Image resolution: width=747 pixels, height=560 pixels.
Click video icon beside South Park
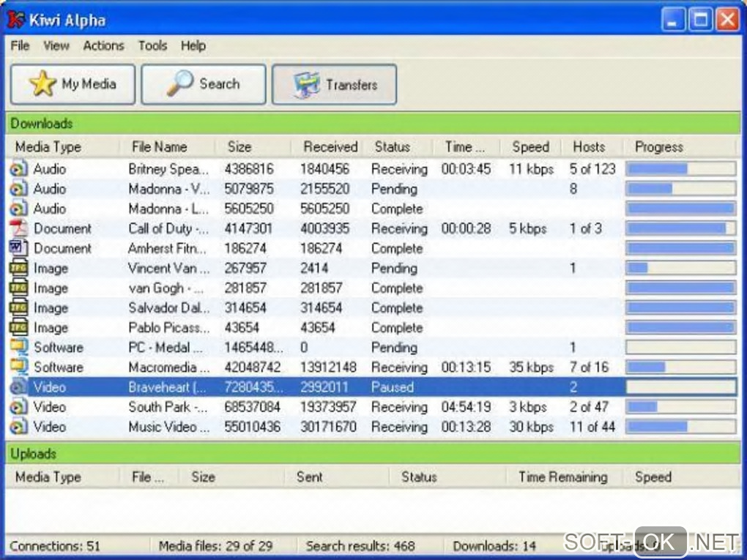(x=18, y=407)
